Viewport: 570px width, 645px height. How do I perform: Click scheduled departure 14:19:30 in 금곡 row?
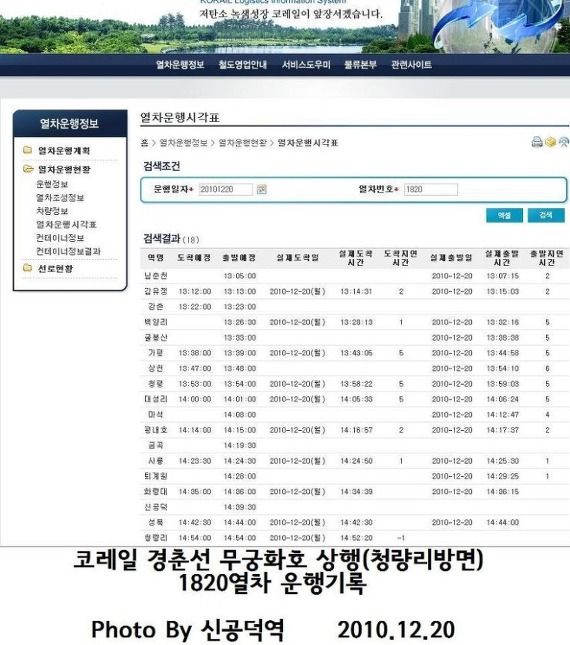pyautogui.click(x=240, y=445)
